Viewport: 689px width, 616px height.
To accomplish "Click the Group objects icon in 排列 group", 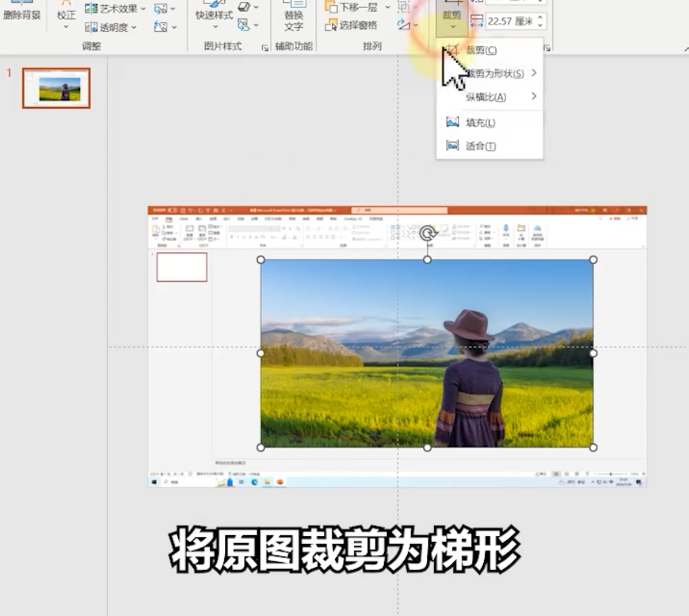I will (x=403, y=7).
